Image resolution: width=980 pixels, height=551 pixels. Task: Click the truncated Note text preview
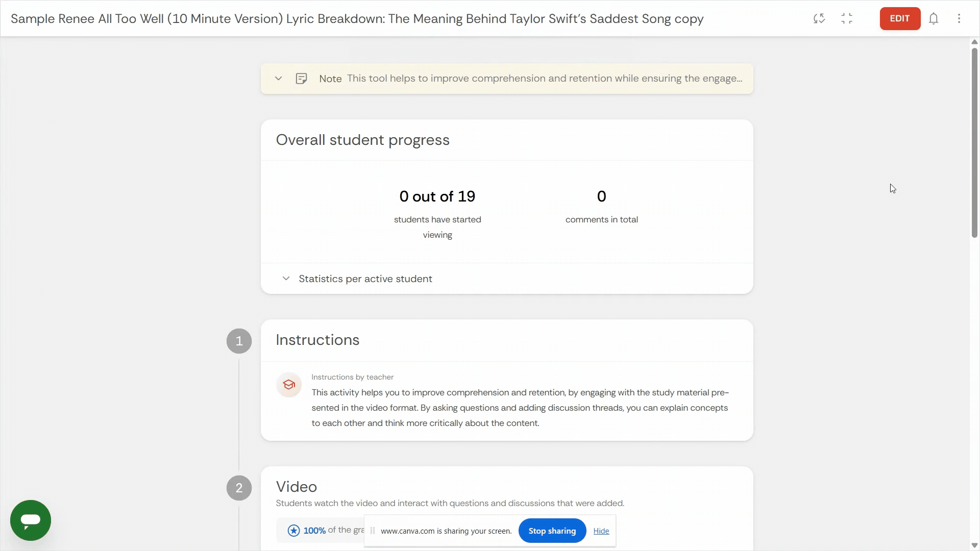pos(544,79)
